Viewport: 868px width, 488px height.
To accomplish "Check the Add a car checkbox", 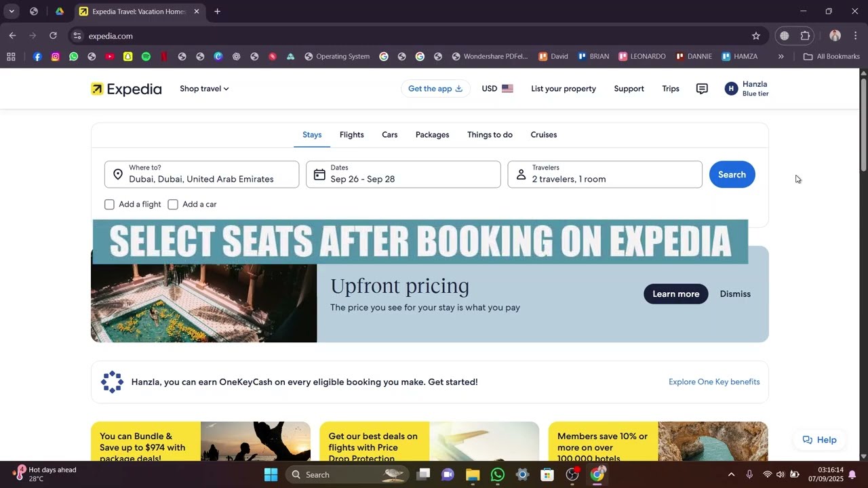I will [x=173, y=204].
